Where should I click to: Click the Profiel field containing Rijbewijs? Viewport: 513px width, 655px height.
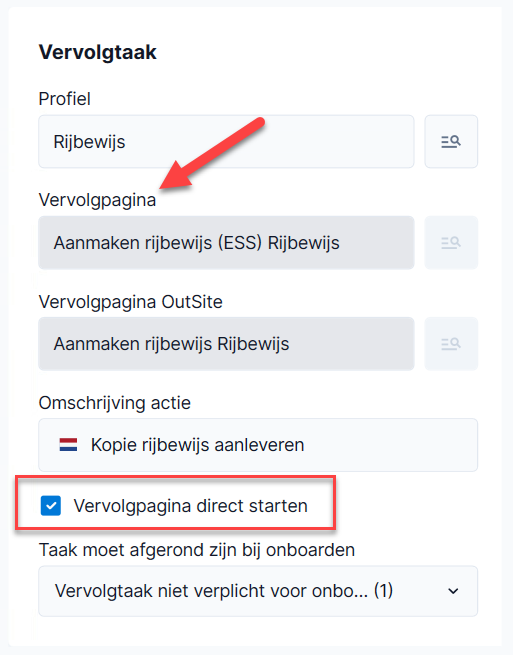tap(226, 142)
